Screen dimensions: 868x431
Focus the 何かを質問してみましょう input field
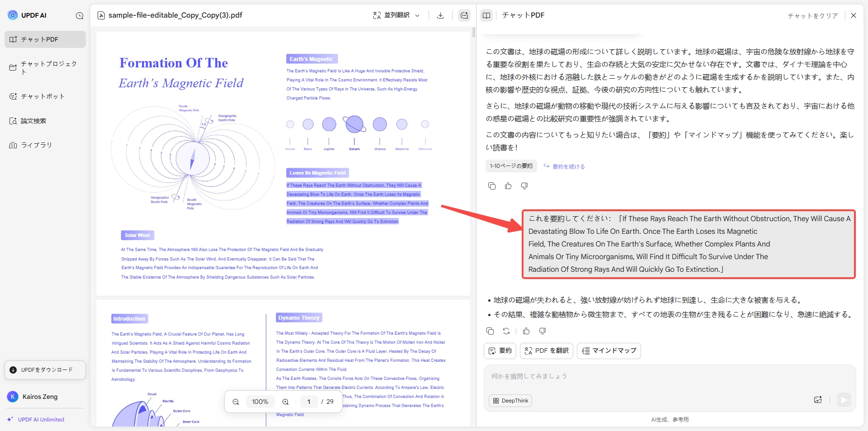669,376
